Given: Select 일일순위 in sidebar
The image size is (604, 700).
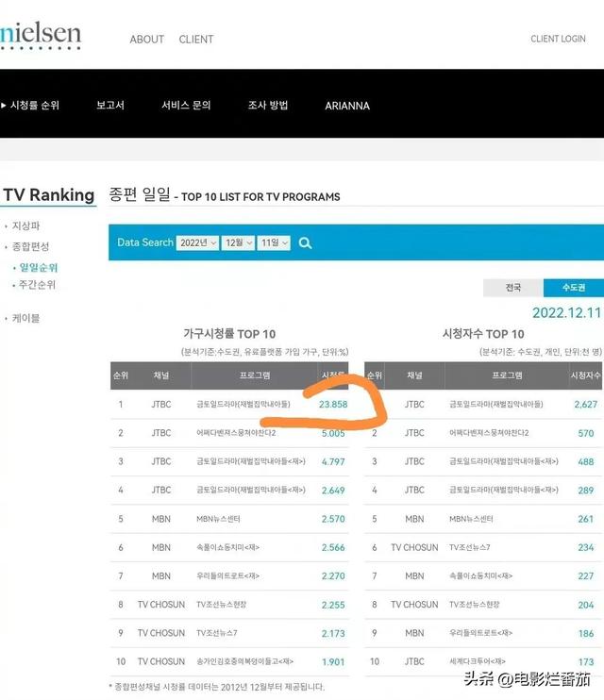Looking at the screenshot, I should (x=39, y=268).
